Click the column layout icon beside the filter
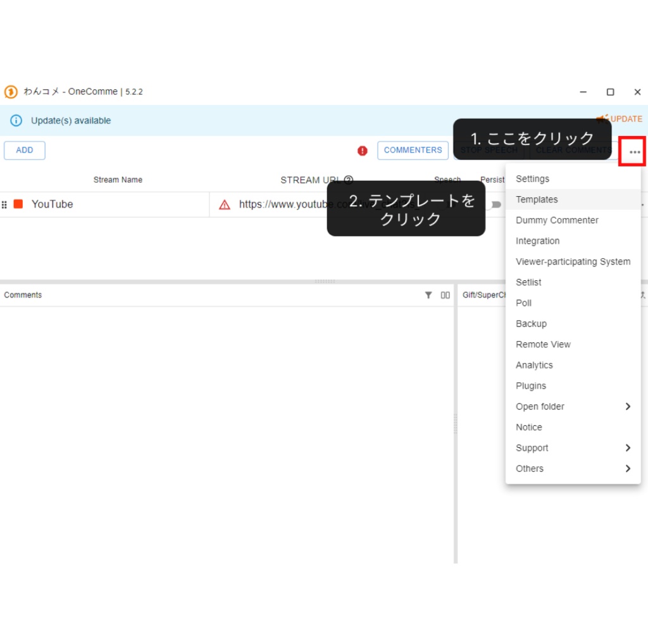 tap(445, 295)
